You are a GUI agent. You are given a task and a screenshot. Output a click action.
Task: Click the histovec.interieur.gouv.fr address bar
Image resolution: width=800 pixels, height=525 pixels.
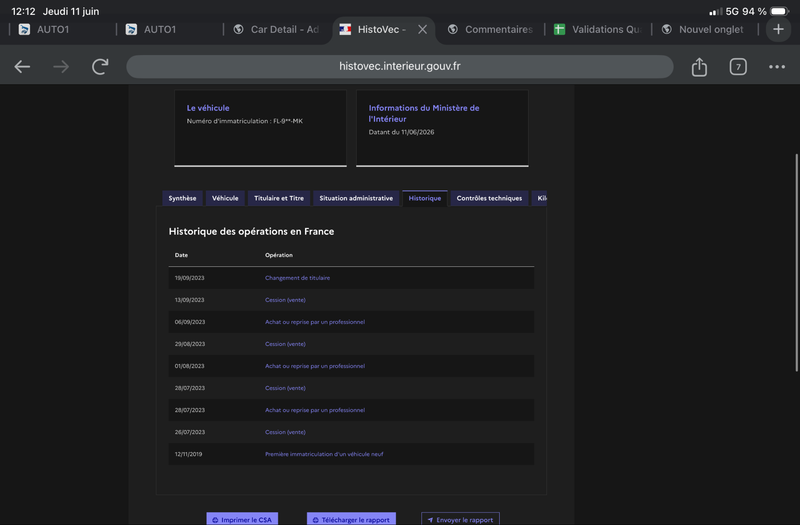tap(399, 66)
